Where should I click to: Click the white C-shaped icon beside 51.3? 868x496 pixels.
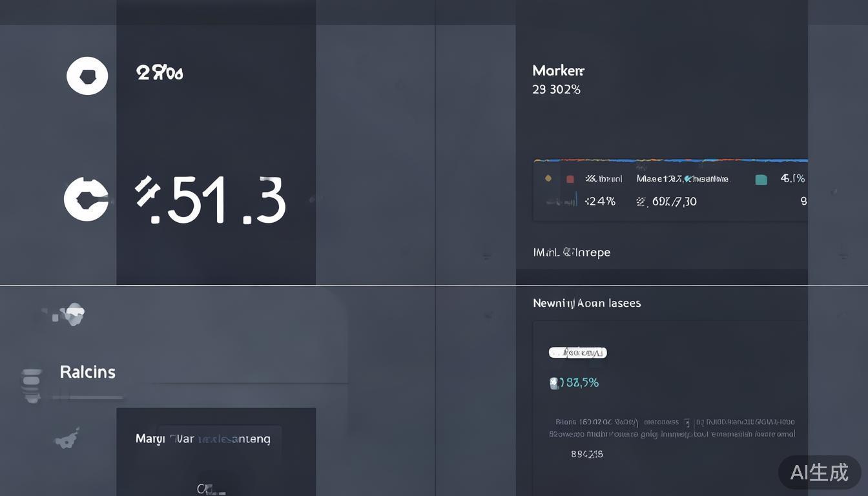pos(86,200)
